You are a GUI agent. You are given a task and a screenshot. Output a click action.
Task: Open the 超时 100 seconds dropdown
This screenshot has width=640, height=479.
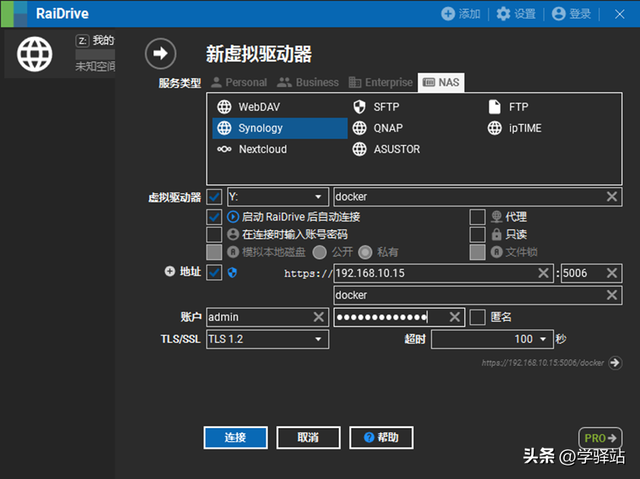point(492,339)
